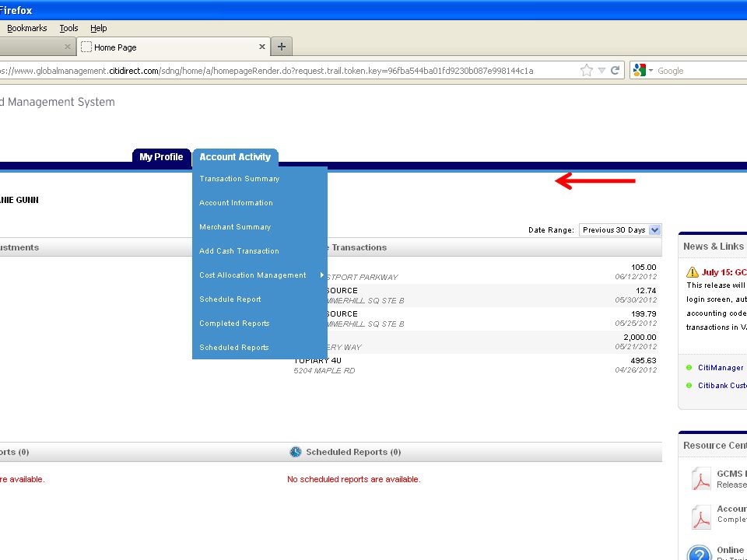The image size is (747, 560).
Task: Open the Help menu
Action: tap(99, 28)
